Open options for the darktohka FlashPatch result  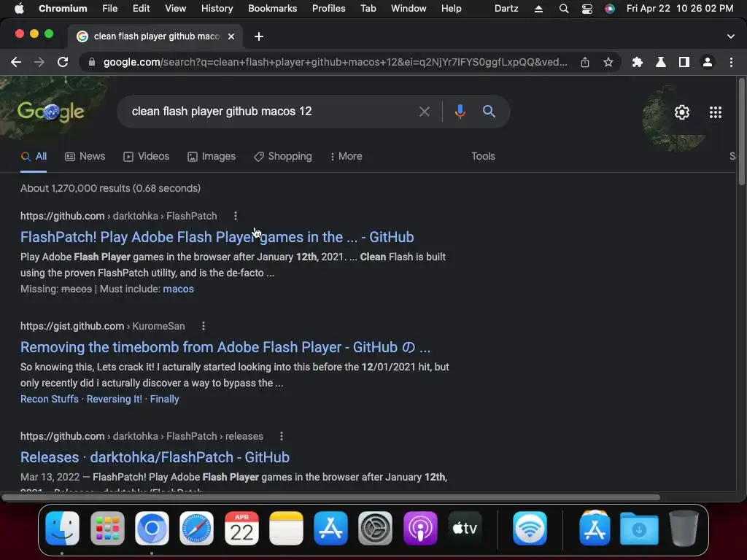point(236,216)
